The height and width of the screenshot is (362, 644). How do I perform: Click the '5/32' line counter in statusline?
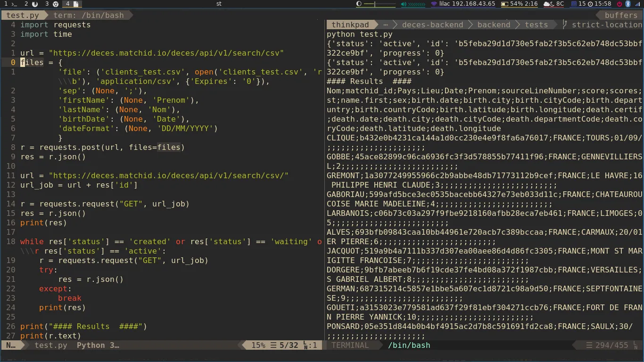tap(289, 345)
